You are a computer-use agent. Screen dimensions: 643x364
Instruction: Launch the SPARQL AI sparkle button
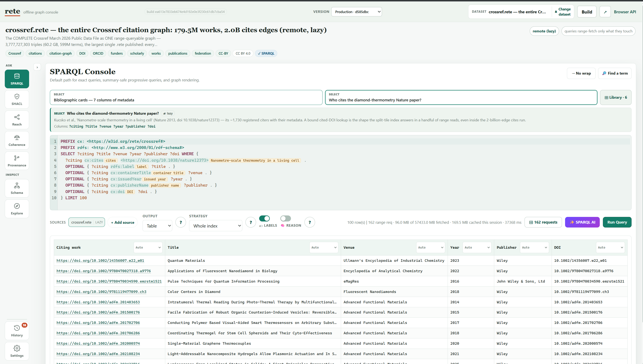coord(582,222)
